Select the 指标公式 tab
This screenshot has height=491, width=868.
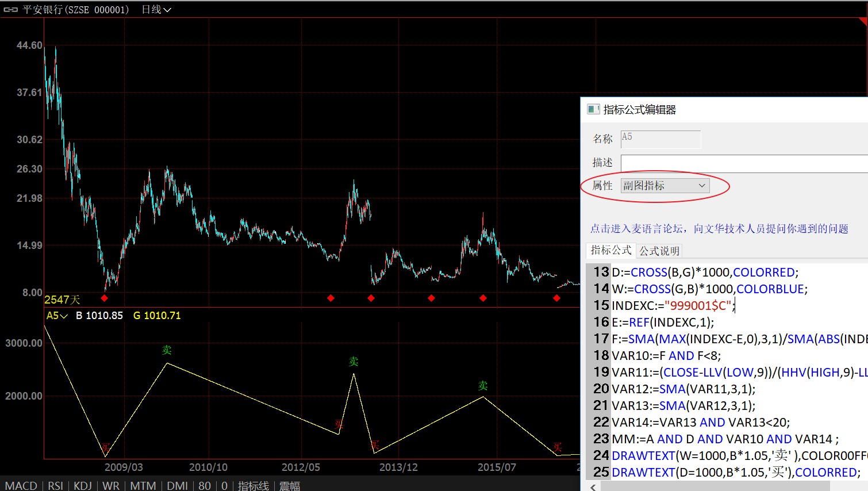click(610, 250)
